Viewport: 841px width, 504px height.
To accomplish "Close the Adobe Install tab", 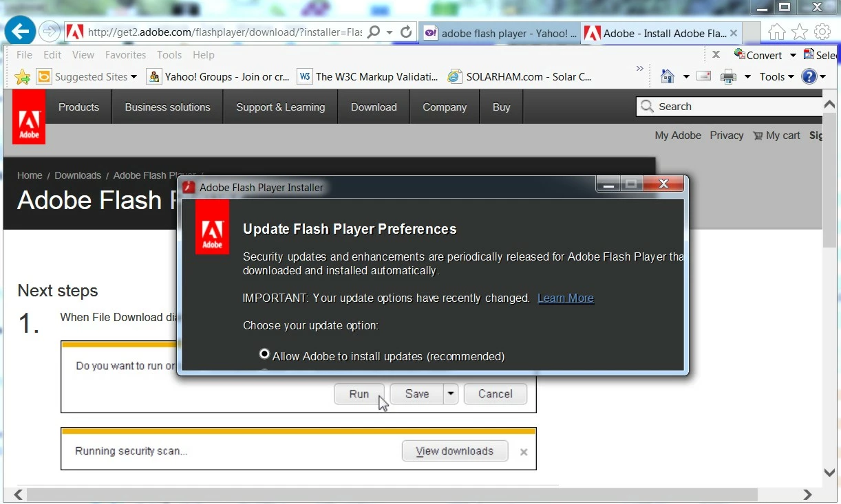I will coord(734,33).
